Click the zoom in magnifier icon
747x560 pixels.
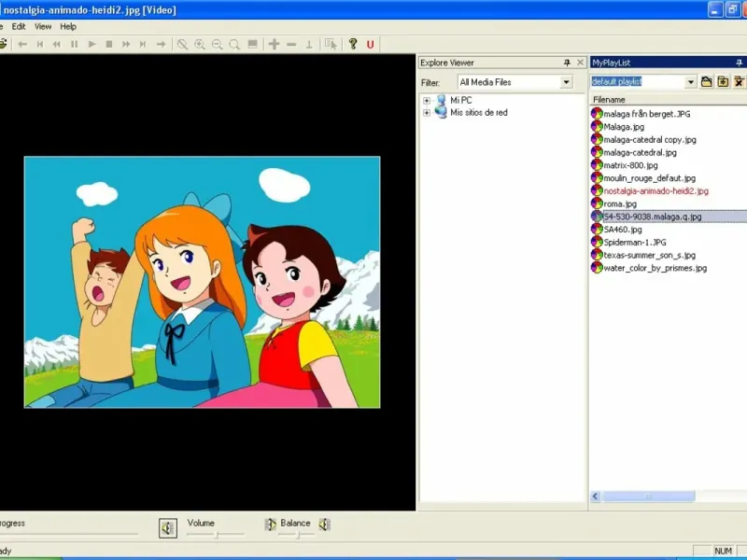[200, 44]
